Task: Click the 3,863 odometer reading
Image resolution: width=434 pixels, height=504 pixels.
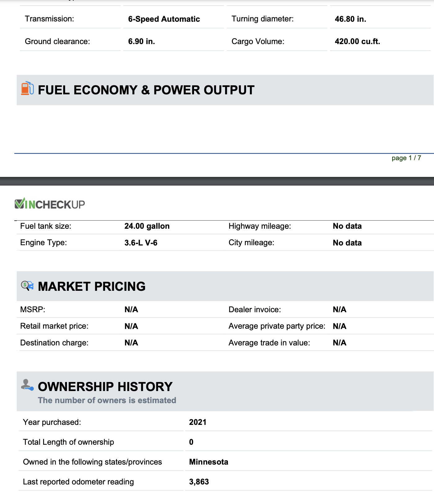Action: pyautogui.click(x=199, y=482)
